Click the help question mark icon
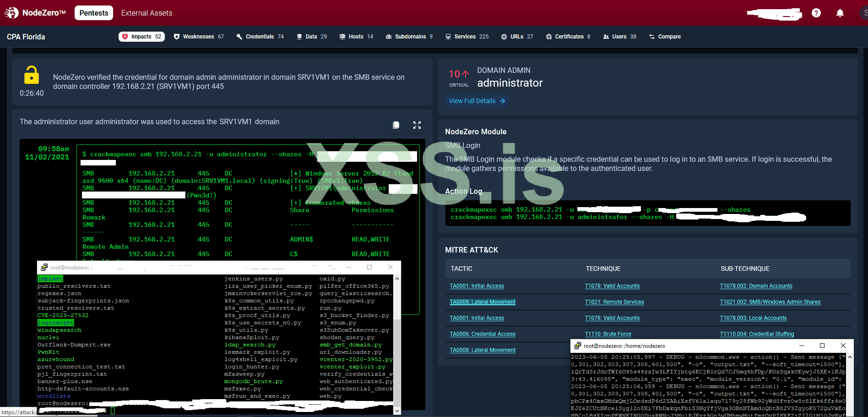 (x=816, y=13)
